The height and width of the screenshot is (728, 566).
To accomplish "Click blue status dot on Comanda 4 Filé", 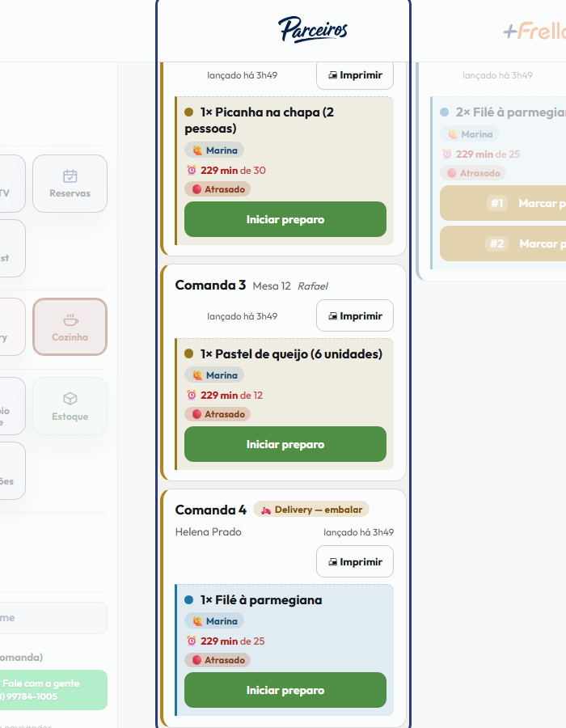I will pyautogui.click(x=189, y=600).
